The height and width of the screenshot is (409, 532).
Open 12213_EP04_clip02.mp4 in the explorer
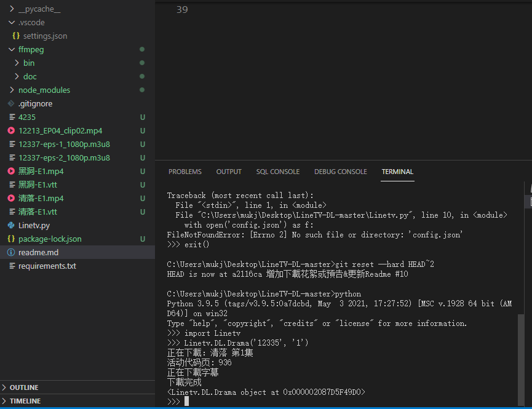coord(60,130)
